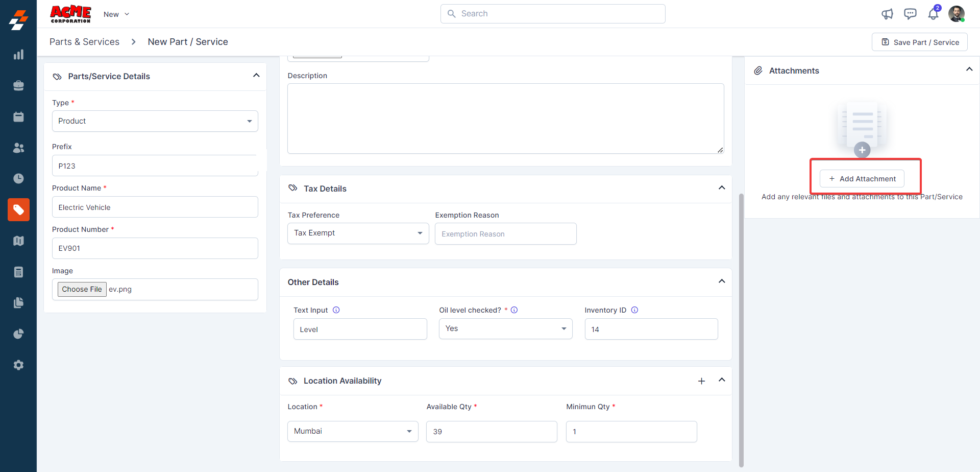Add a new location row with plus icon
This screenshot has width=980, height=472.
(x=701, y=381)
